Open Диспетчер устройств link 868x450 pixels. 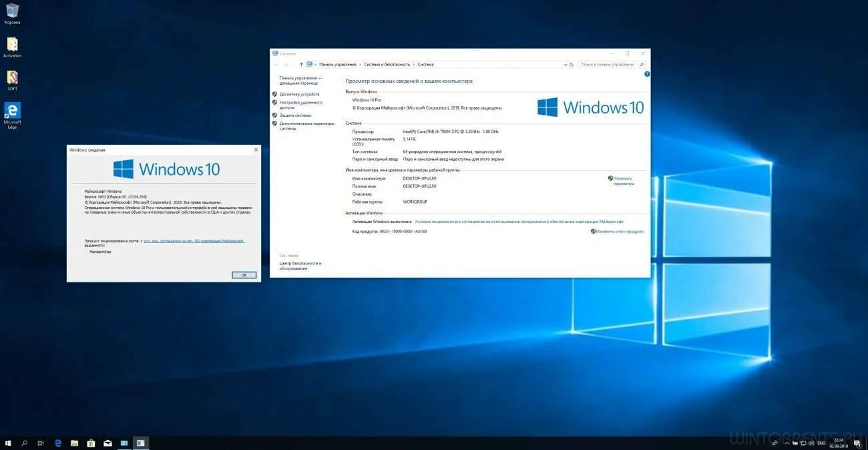click(299, 94)
